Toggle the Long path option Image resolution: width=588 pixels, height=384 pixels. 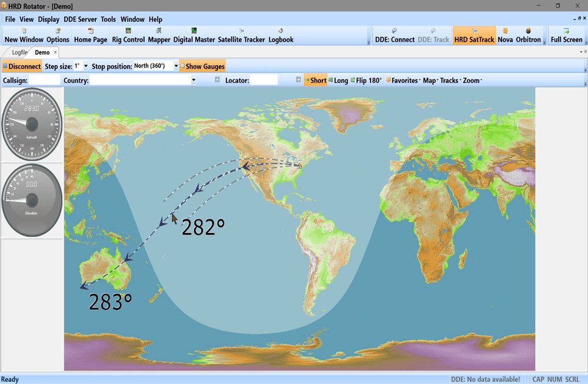click(x=338, y=80)
